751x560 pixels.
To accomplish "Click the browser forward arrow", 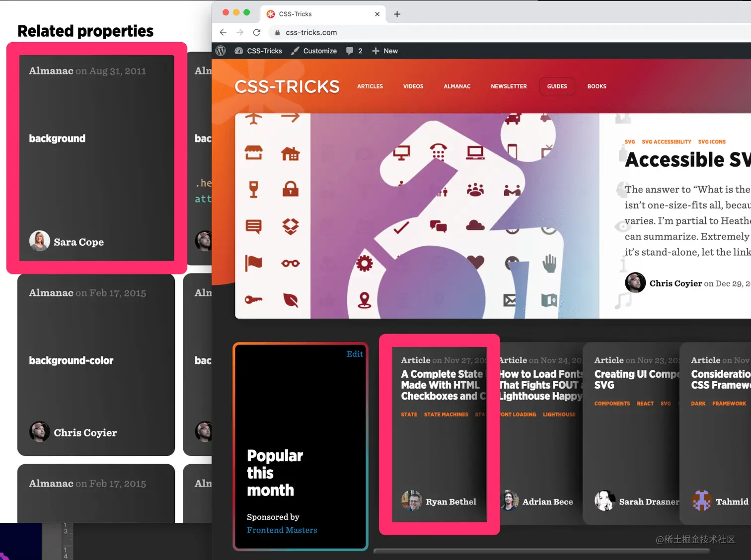I will point(240,32).
